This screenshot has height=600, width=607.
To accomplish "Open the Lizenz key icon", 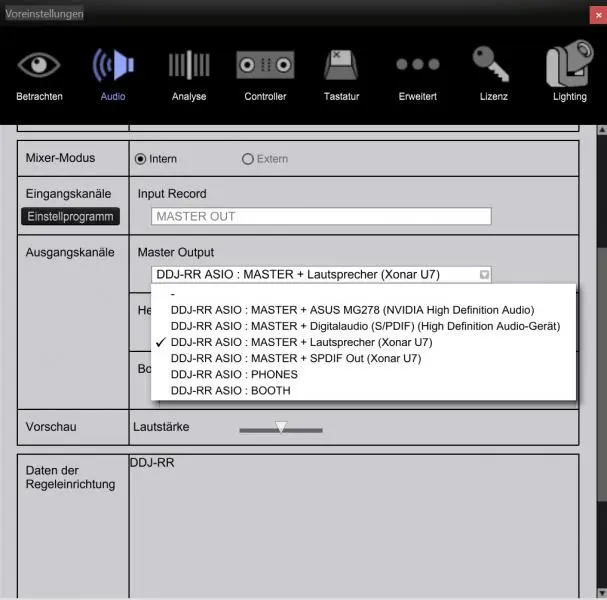I will point(493,66).
